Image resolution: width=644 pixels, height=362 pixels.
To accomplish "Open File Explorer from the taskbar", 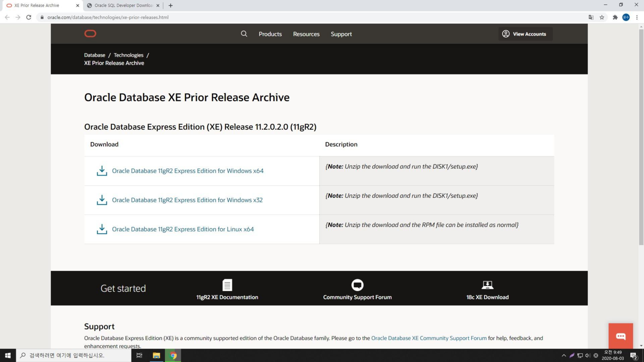I will [156, 355].
